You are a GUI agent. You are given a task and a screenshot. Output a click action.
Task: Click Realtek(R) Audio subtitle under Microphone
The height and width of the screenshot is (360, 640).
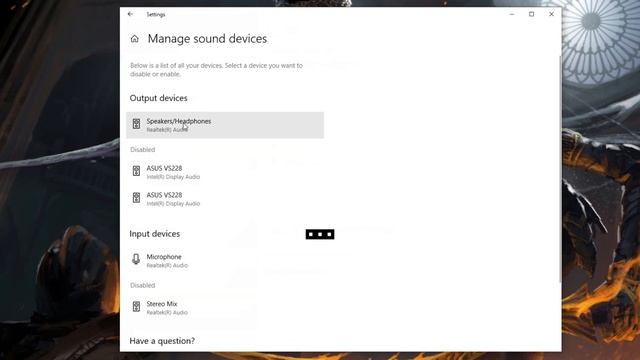(167, 265)
